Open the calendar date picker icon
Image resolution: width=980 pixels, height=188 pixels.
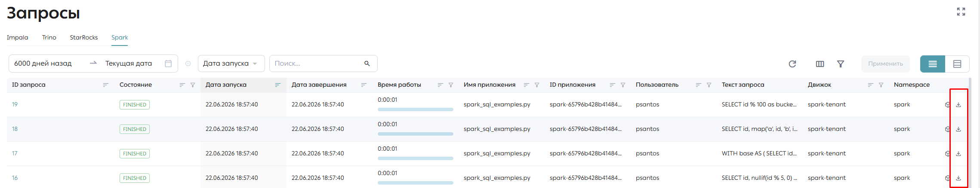[x=168, y=64]
